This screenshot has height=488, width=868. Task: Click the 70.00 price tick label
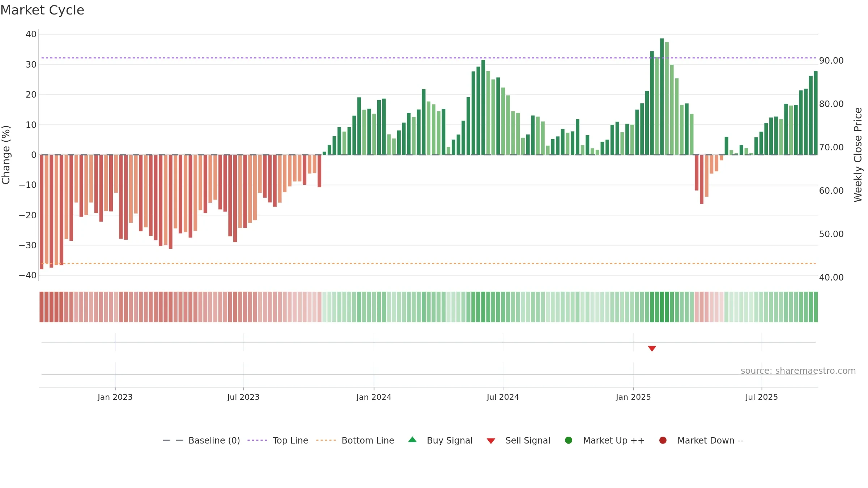point(831,147)
